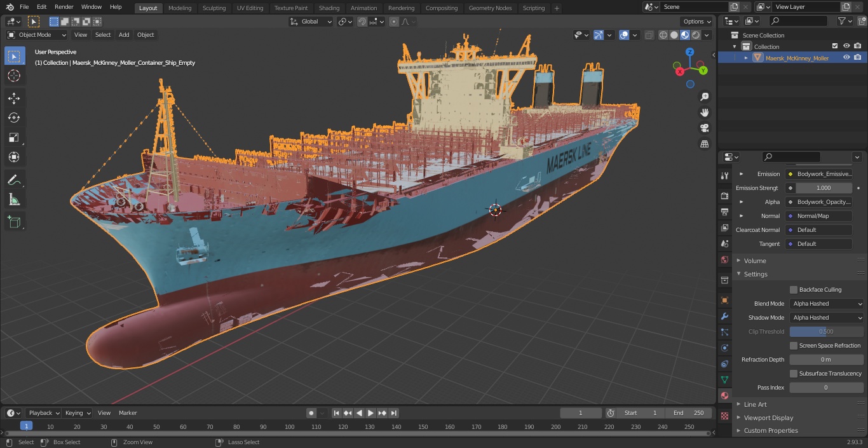Toggle X-ray viewport display
Screen dimensions: 868x448
click(x=649, y=35)
